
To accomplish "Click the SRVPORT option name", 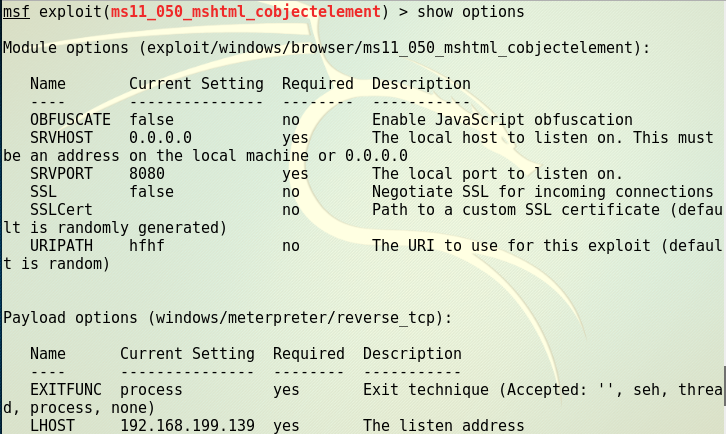I will click(x=62, y=174).
